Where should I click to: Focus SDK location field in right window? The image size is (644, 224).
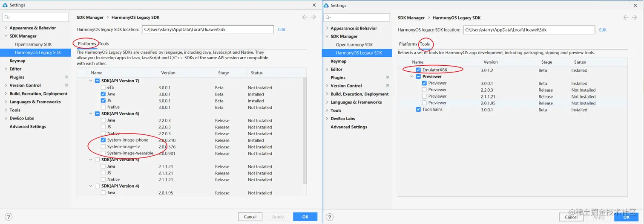pos(529,30)
